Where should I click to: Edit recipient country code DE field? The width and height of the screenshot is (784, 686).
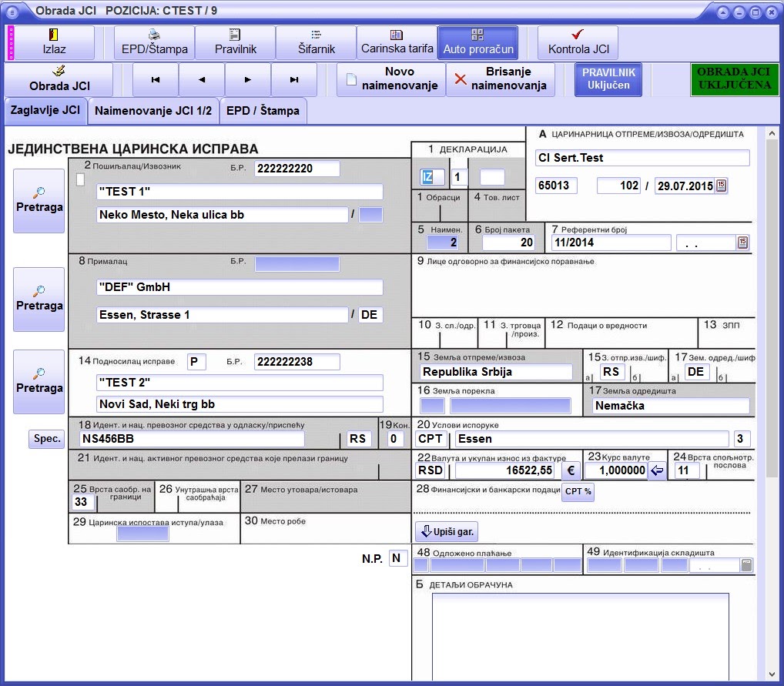[x=370, y=315]
